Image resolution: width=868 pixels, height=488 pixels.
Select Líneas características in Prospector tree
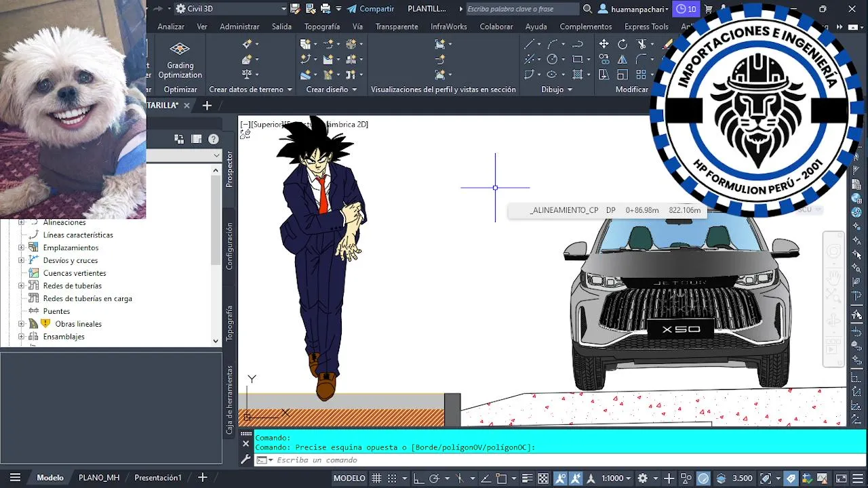pyautogui.click(x=78, y=235)
